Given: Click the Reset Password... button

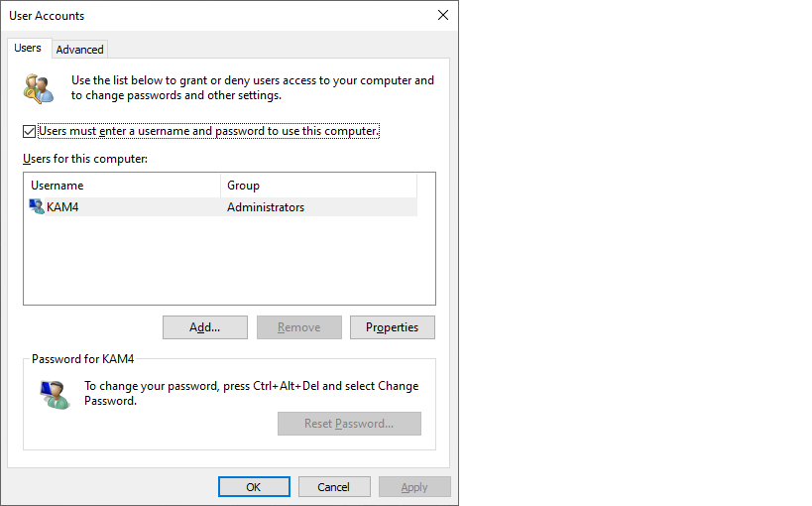Looking at the screenshot, I should tap(349, 424).
